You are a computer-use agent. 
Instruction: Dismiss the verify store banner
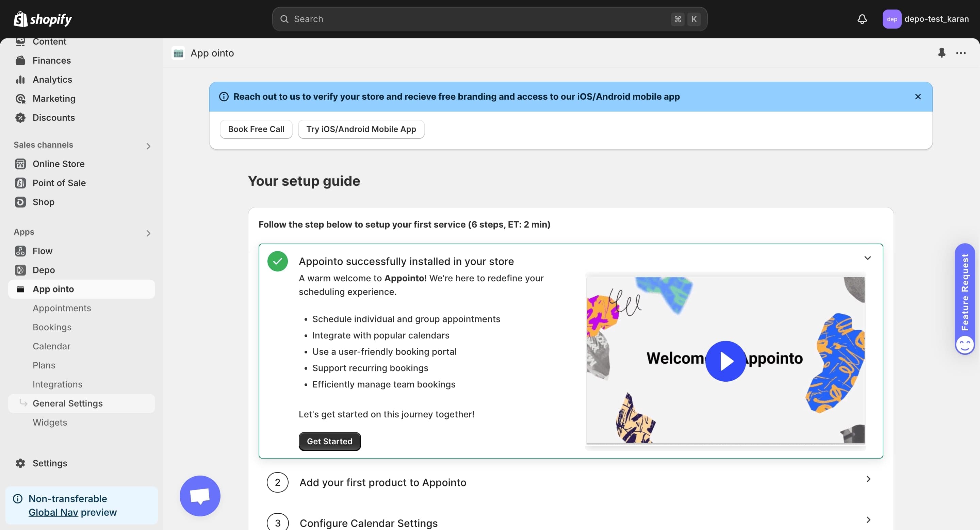(x=918, y=97)
